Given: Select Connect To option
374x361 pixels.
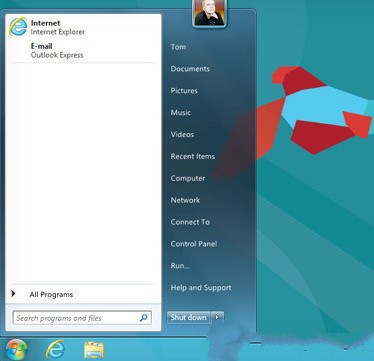Looking at the screenshot, I should 190,222.
